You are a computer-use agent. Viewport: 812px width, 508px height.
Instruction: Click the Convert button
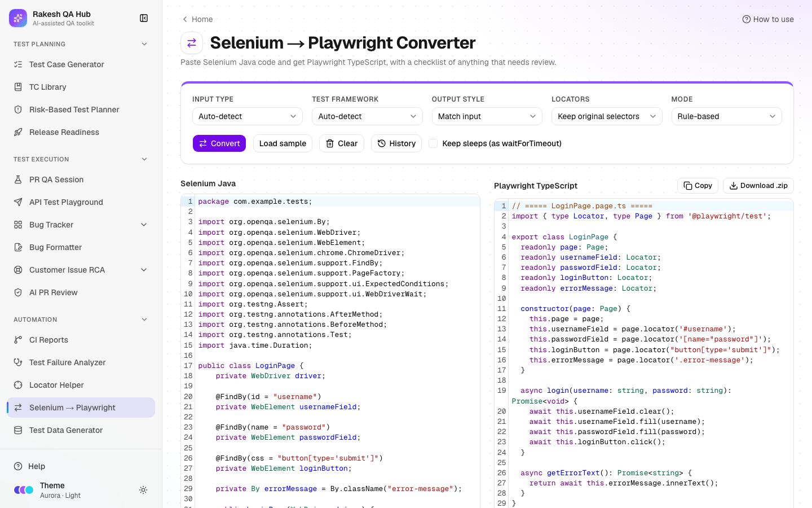click(219, 143)
